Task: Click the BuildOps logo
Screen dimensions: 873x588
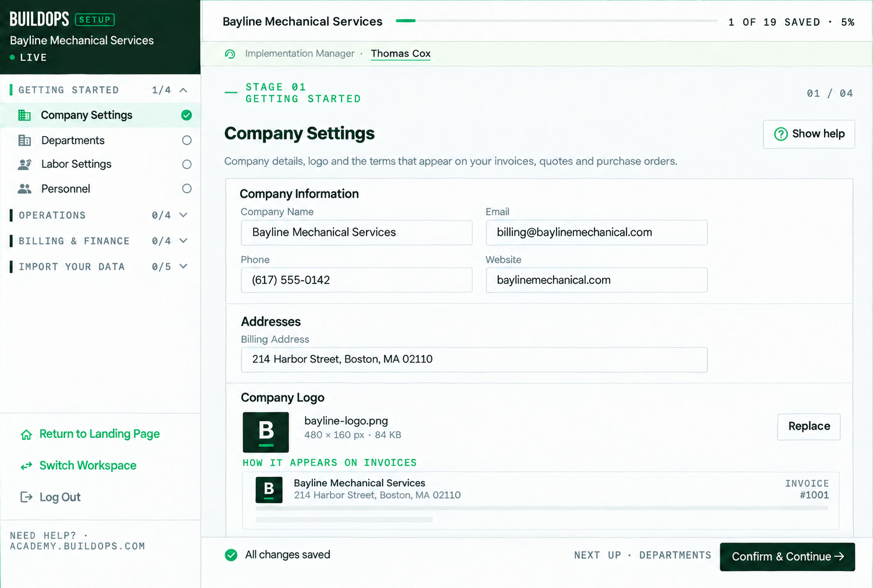Action: point(39,19)
